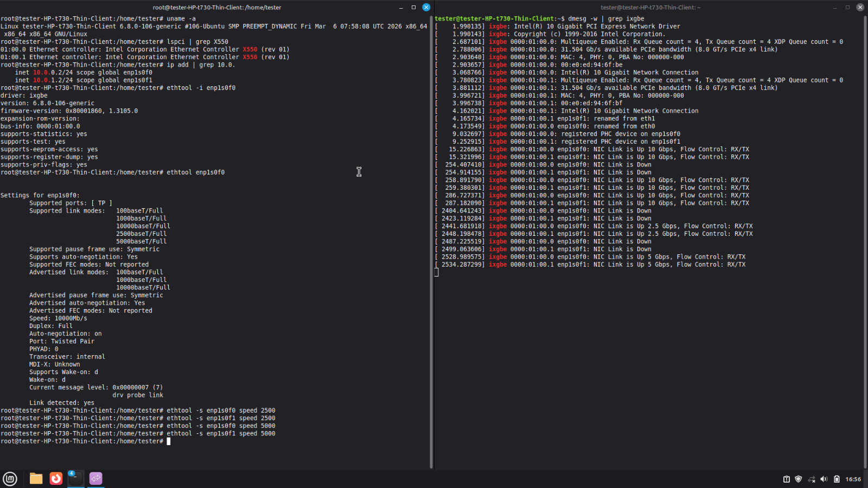Open the update manager shield tray icon
This screenshot has height=488, width=868.
pos(798,479)
